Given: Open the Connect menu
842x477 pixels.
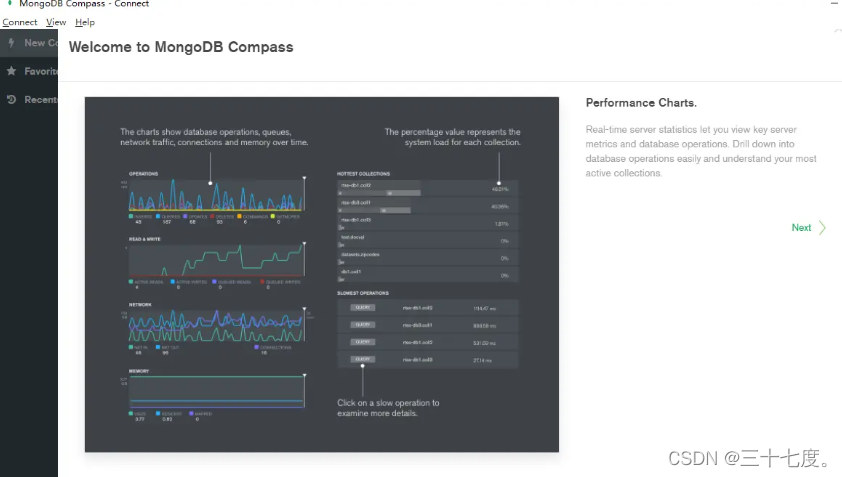Looking at the screenshot, I should [20, 22].
